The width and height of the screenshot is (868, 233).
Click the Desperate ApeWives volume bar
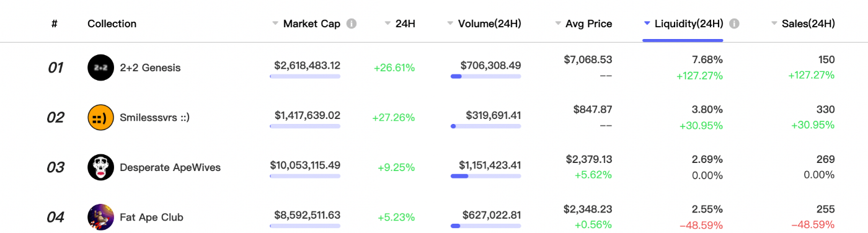pos(486,176)
